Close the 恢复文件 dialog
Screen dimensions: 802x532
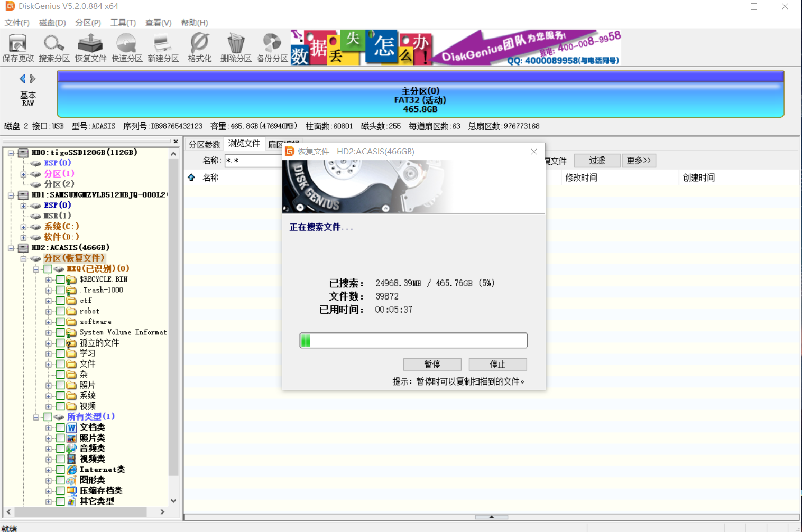(534, 152)
